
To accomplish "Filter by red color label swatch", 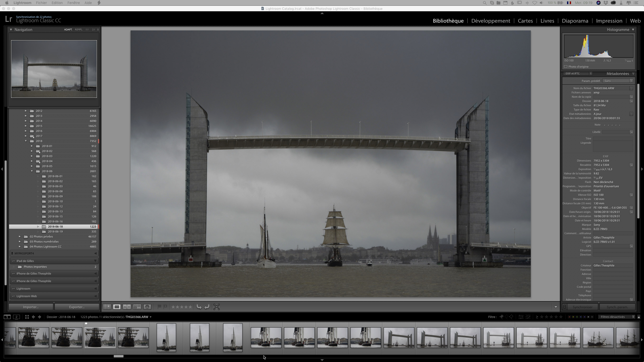I will (x=569, y=317).
